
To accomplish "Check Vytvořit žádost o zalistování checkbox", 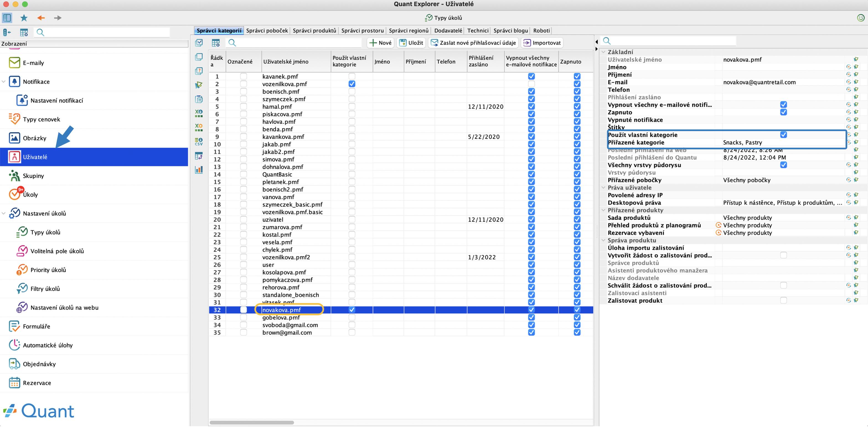I will click(x=783, y=255).
